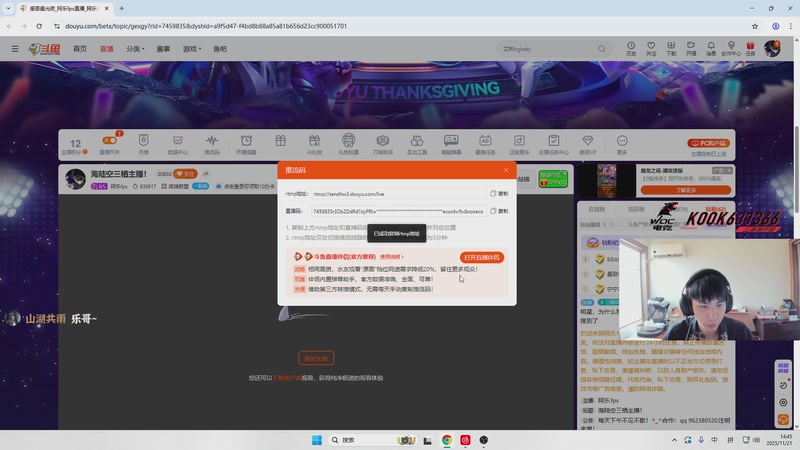Click the share arrow next to follow button
The height and width of the screenshot is (450, 800).
point(206,174)
